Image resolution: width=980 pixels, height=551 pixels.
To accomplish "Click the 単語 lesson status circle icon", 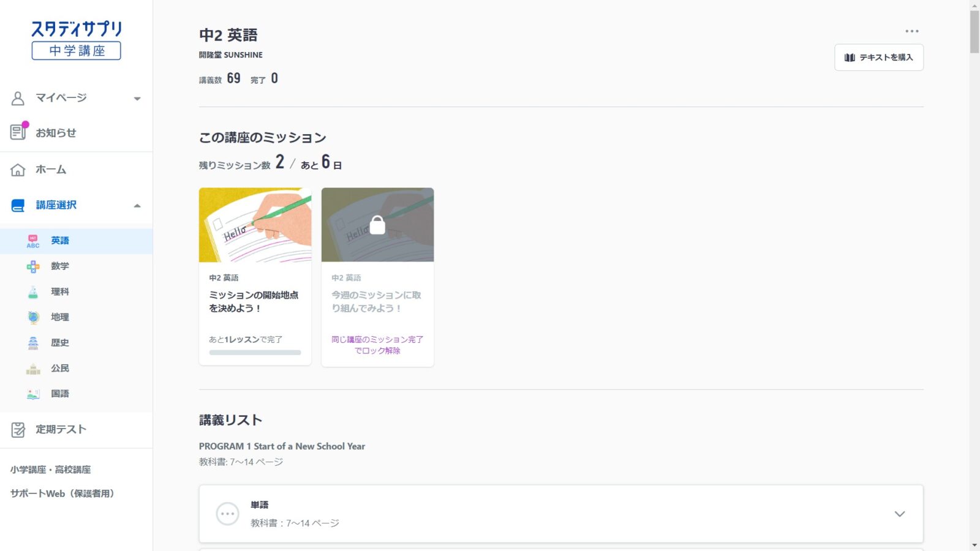I will pos(228,514).
